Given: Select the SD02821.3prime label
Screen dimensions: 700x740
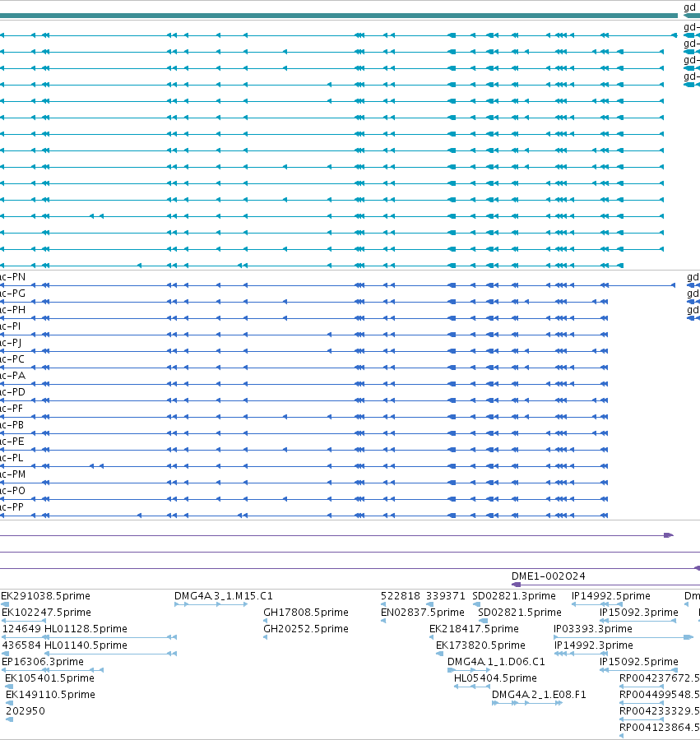Looking at the screenshot, I should [x=514, y=596].
